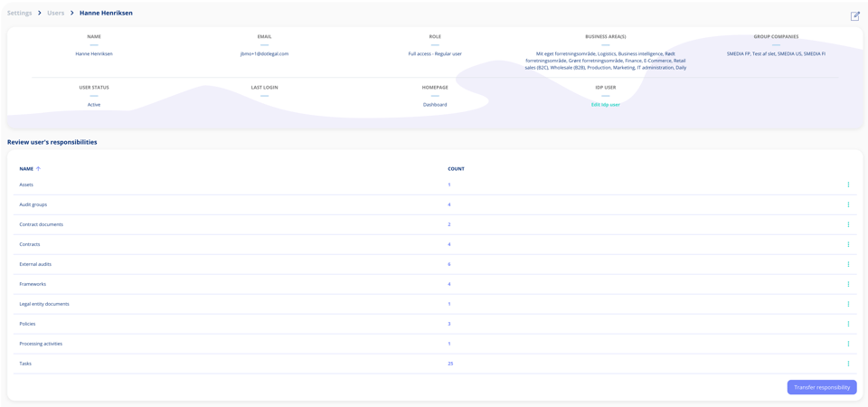Open the three-dot menu for Tasks row
The image size is (868, 407).
pyautogui.click(x=848, y=364)
